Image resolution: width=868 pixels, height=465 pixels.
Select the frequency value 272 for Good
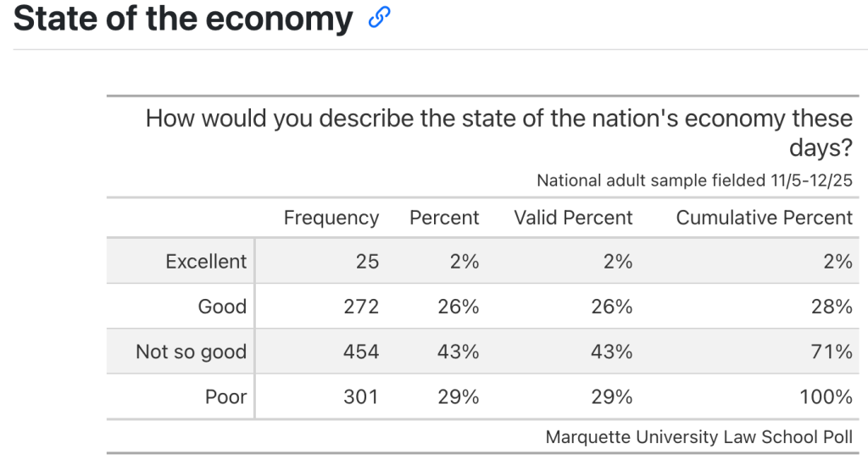click(361, 307)
